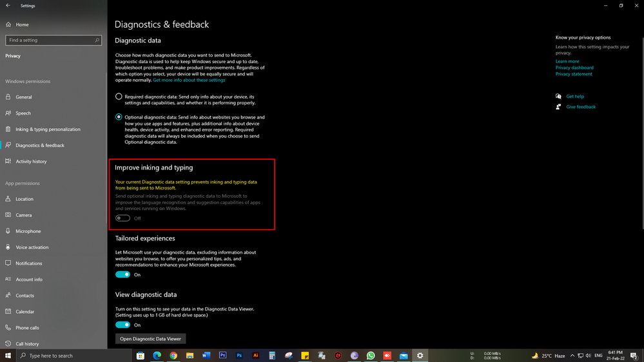Click the back arrow in Settings

[8, 6]
